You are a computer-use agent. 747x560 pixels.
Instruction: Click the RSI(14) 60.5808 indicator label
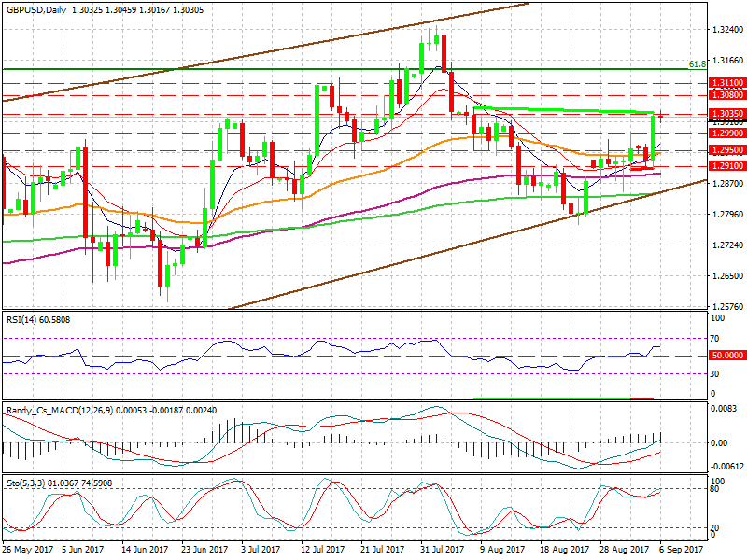tap(38, 320)
